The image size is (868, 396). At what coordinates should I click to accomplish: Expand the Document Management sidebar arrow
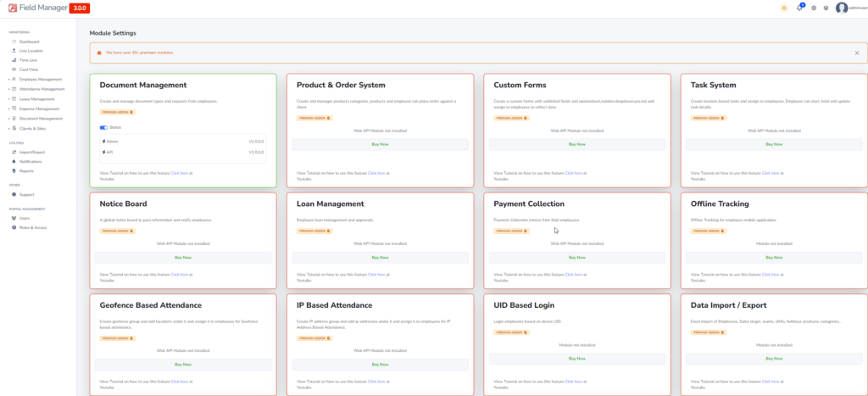(9, 119)
